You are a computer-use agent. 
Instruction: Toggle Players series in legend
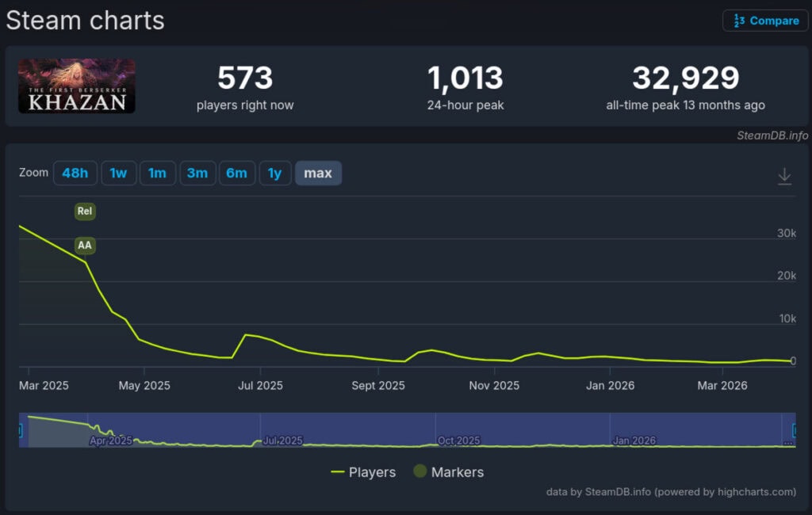(x=363, y=472)
